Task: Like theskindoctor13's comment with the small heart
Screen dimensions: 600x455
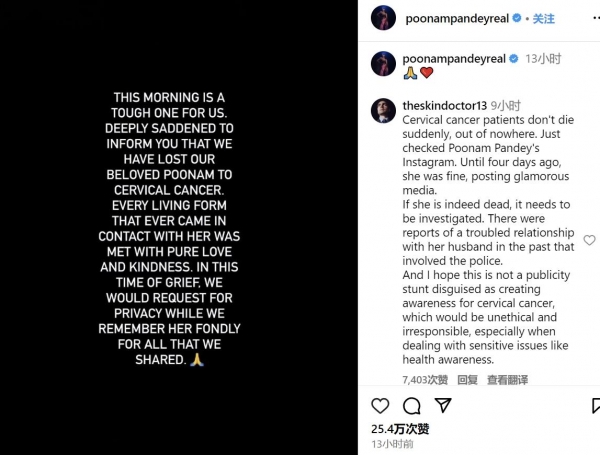Action: coord(589,240)
